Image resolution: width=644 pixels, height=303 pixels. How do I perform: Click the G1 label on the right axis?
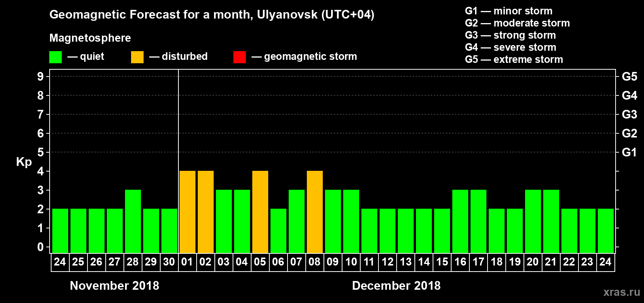(630, 152)
